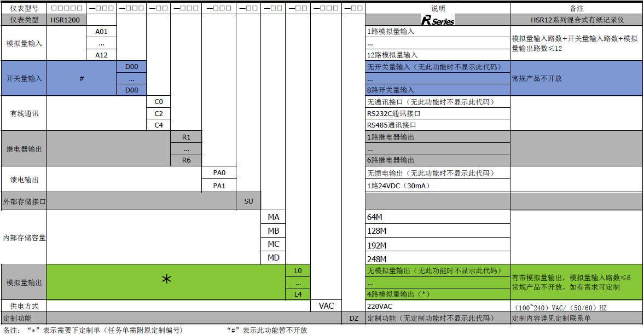Click the asterisk symbol in green area

(166, 280)
